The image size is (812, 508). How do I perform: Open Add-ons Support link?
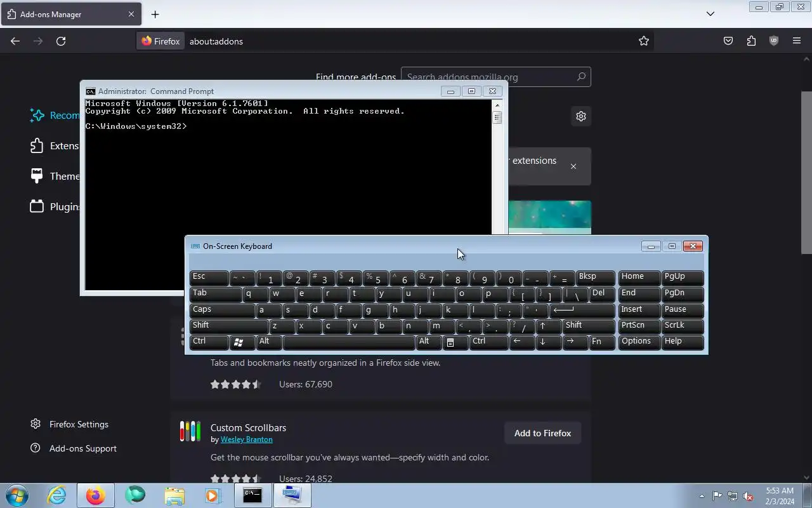click(74, 448)
